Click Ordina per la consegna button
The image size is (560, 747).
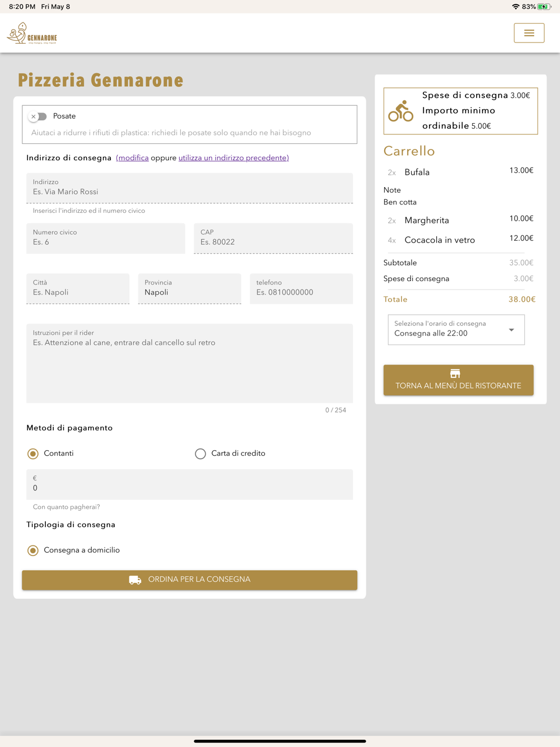tap(190, 580)
